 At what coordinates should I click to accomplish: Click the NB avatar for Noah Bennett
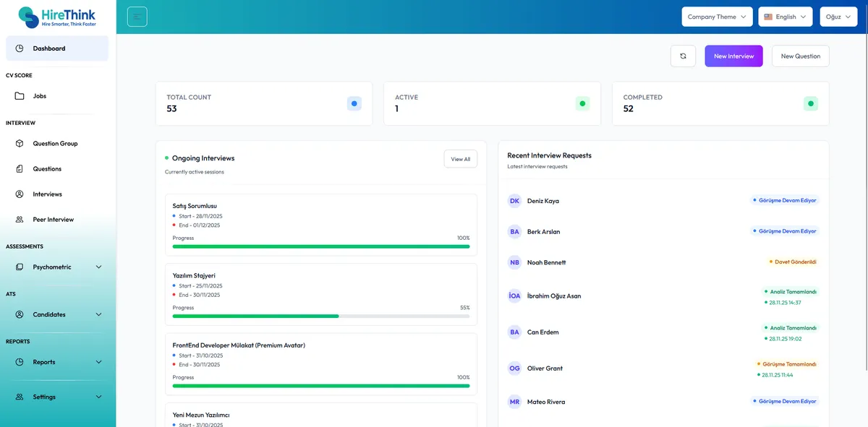point(514,262)
